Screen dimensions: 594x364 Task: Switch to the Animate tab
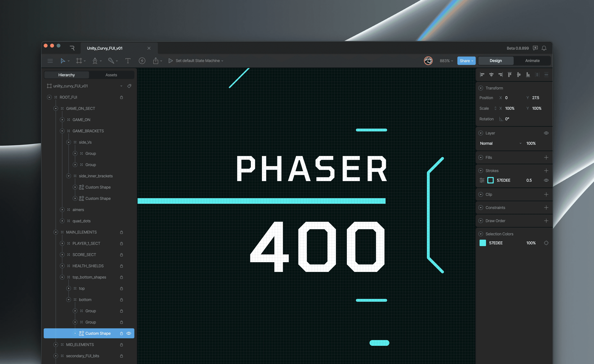click(x=532, y=61)
